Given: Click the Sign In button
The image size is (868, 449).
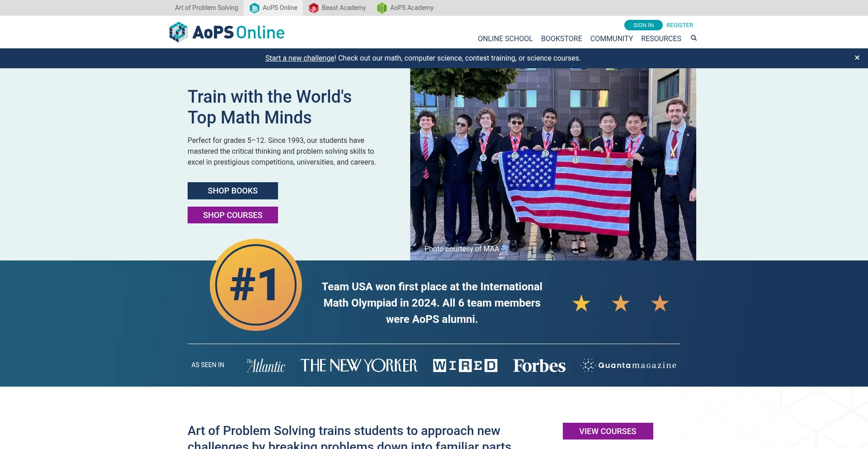Looking at the screenshot, I should [x=643, y=25].
